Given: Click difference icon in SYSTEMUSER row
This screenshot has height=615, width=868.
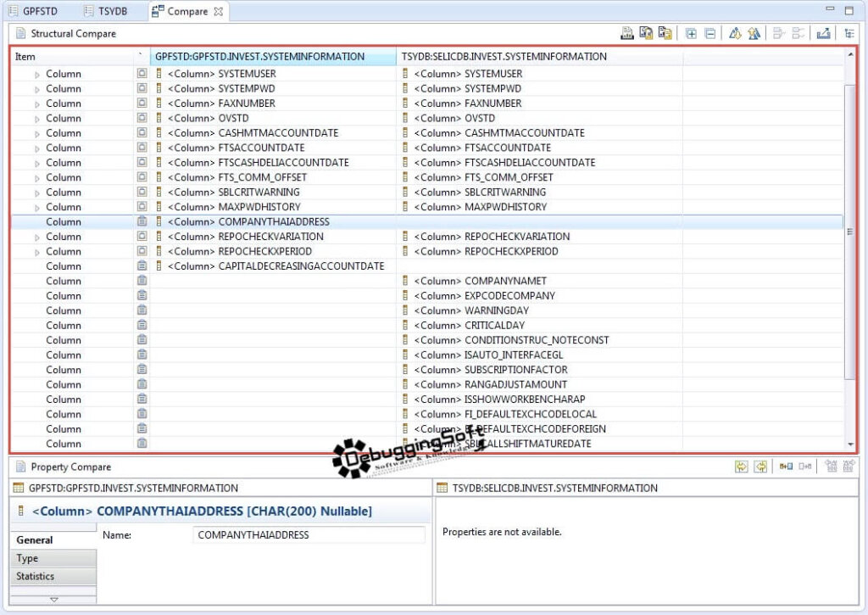Looking at the screenshot, I should coord(142,73).
